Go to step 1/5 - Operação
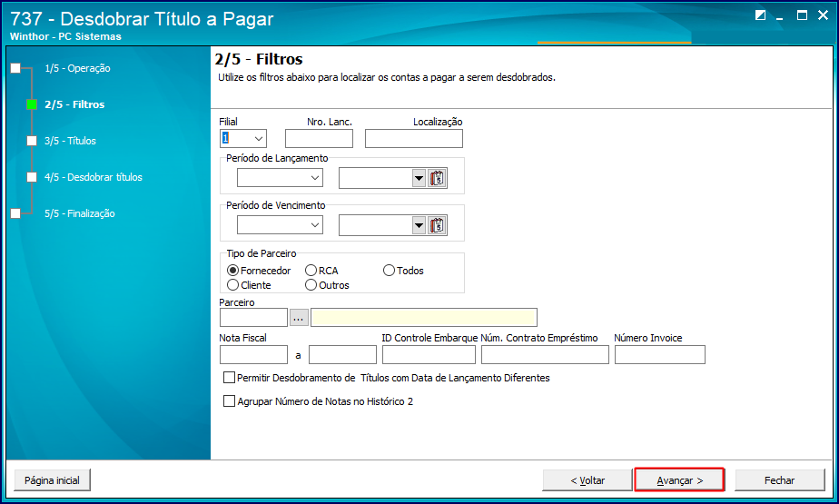 (x=77, y=68)
